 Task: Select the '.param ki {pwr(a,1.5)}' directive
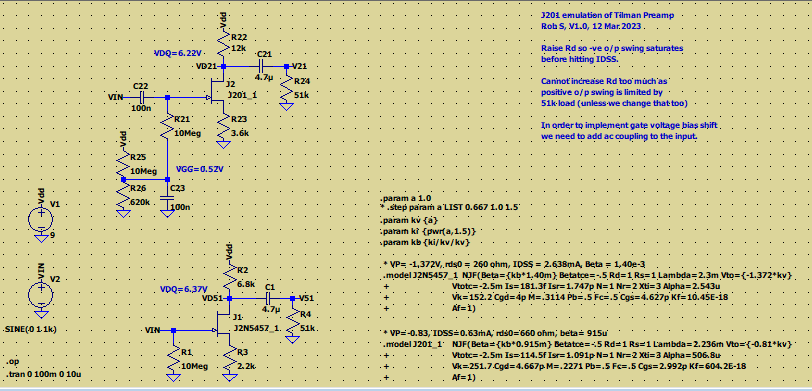pos(428,230)
